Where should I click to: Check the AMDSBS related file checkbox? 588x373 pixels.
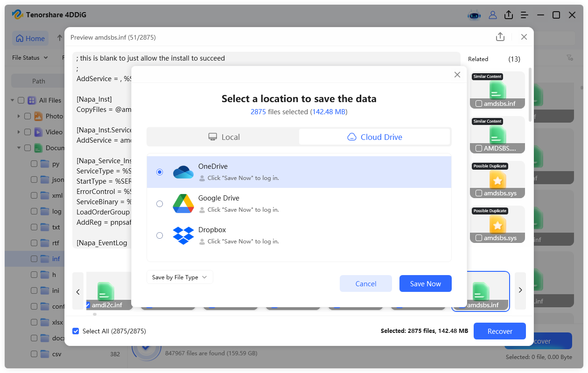pos(479,148)
